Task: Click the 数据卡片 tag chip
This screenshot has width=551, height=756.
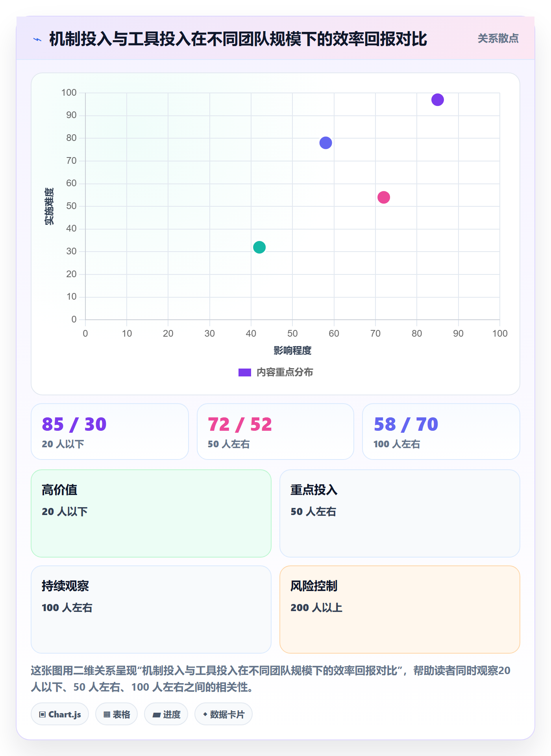Action: click(224, 714)
